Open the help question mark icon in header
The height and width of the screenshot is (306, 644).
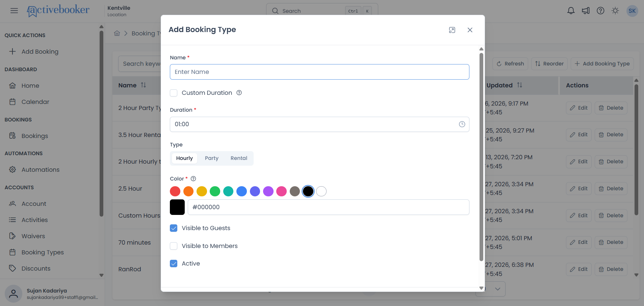600,11
